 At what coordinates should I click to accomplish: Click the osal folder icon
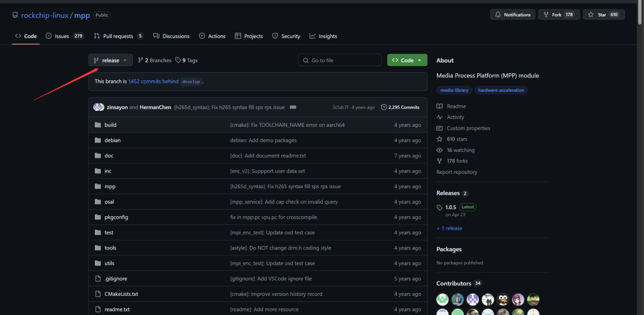coord(98,202)
